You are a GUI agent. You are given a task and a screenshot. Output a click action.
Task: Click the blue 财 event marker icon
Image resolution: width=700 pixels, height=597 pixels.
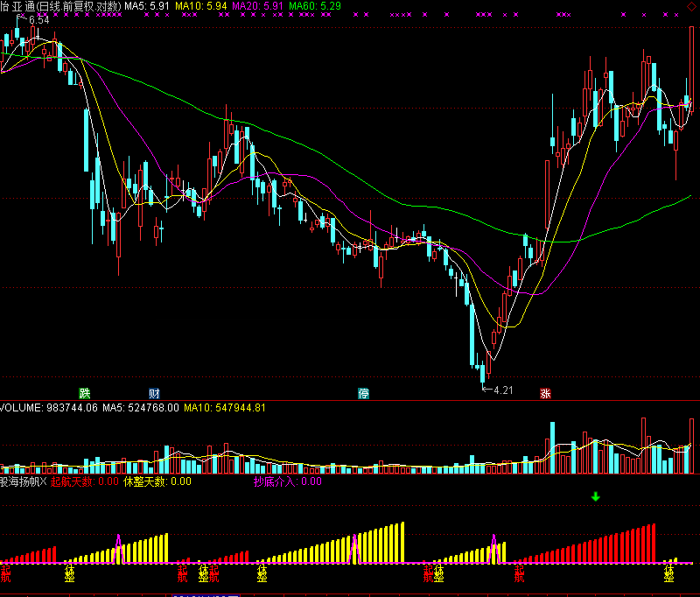tap(154, 393)
